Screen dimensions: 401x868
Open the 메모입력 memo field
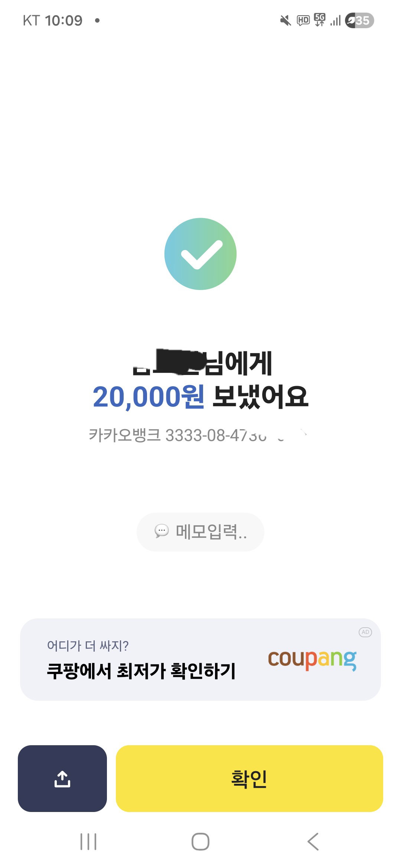[x=200, y=532]
